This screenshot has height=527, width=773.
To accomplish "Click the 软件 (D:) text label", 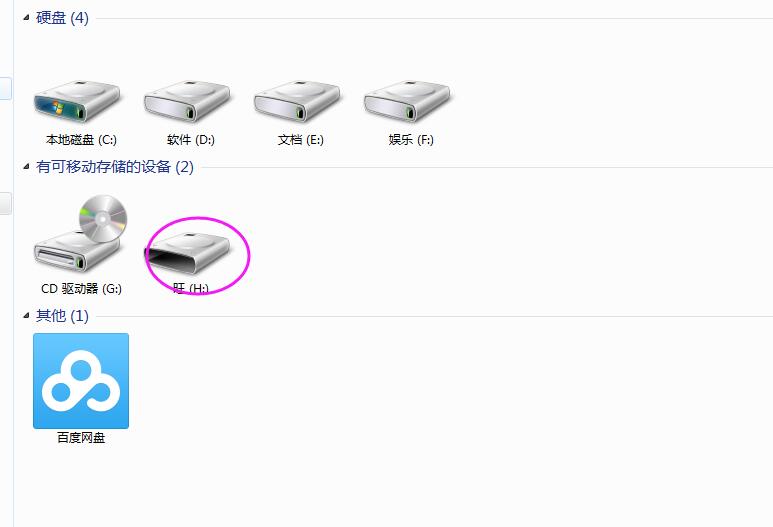I will pos(190,140).
